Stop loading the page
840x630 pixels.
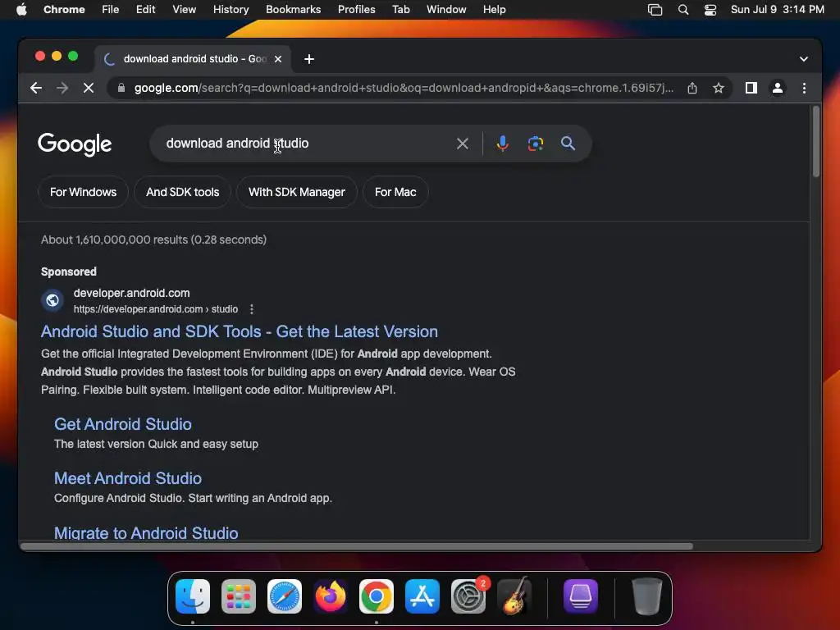pyautogui.click(x=89, y=88)
